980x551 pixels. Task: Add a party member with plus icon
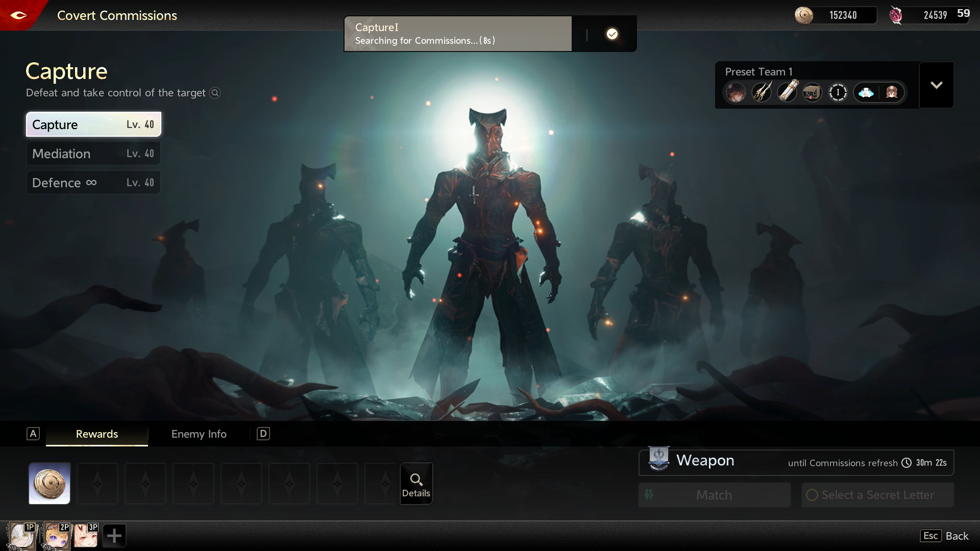[114, 536]
